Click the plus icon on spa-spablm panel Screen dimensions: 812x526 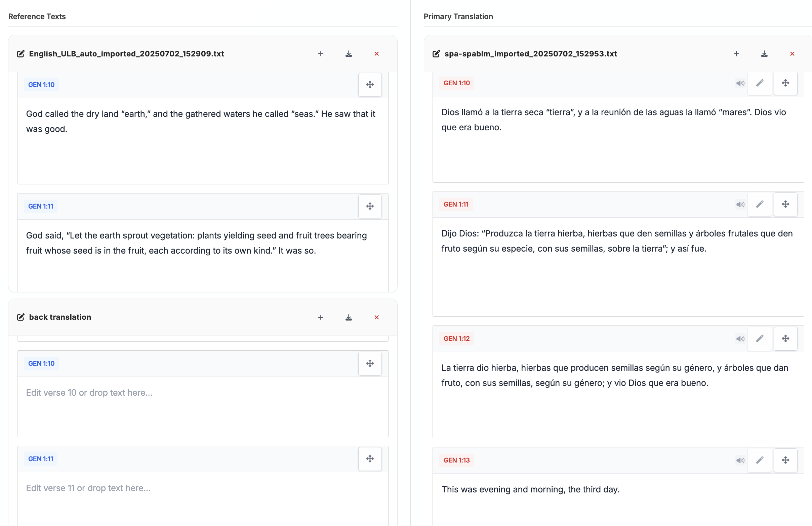tap(736, 54)
